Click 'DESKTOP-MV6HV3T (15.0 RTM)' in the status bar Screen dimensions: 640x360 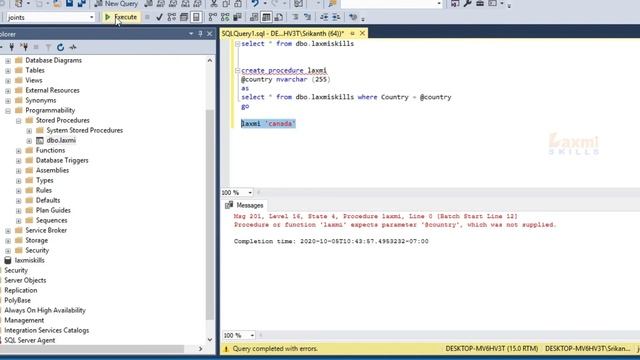(491, 349)
